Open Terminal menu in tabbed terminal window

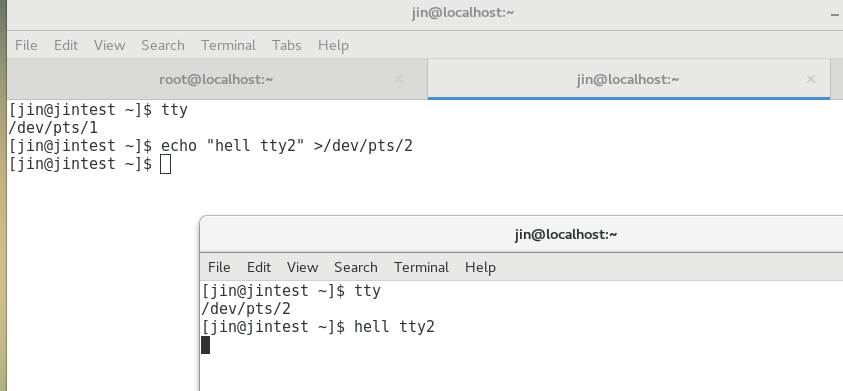tap(228, 45)
